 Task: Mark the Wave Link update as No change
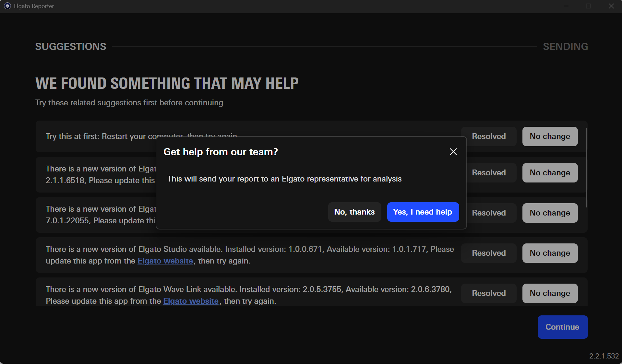coord(550,293)
